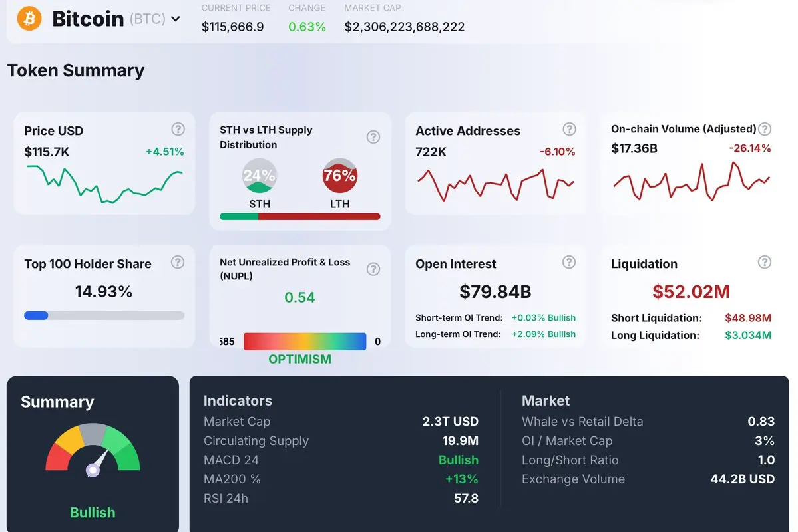
Task: Click the $17.36B on-chain volume value
Action: coord(634,148)
